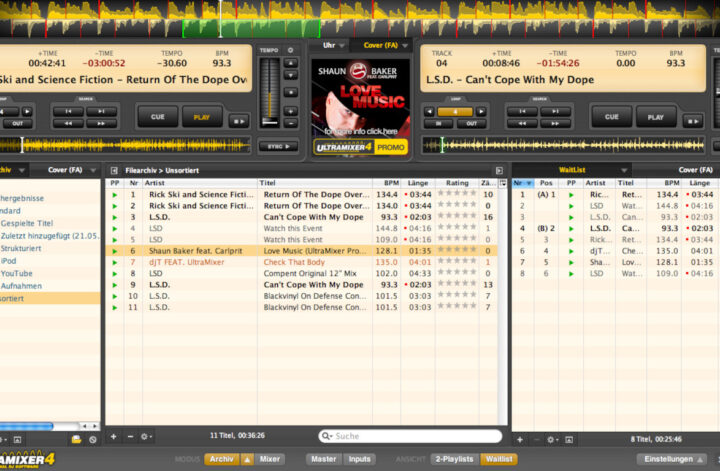Click the panel icon left of the Filearchiv breadcrumb

pyautogui.click(x=114, y=171)
